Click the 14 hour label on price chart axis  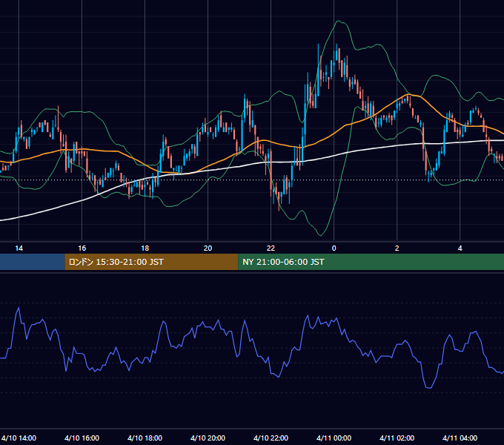coord(19,248)
